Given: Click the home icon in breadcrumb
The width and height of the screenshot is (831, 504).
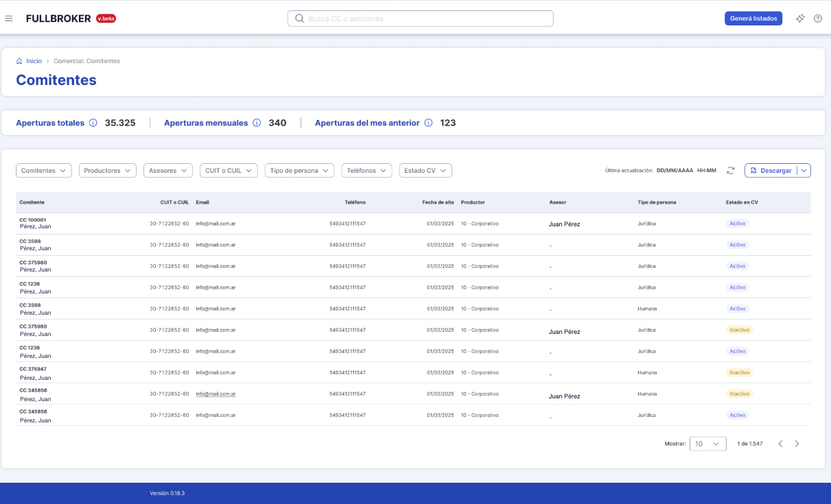Looking at the screenshot, I should point(19,61).
